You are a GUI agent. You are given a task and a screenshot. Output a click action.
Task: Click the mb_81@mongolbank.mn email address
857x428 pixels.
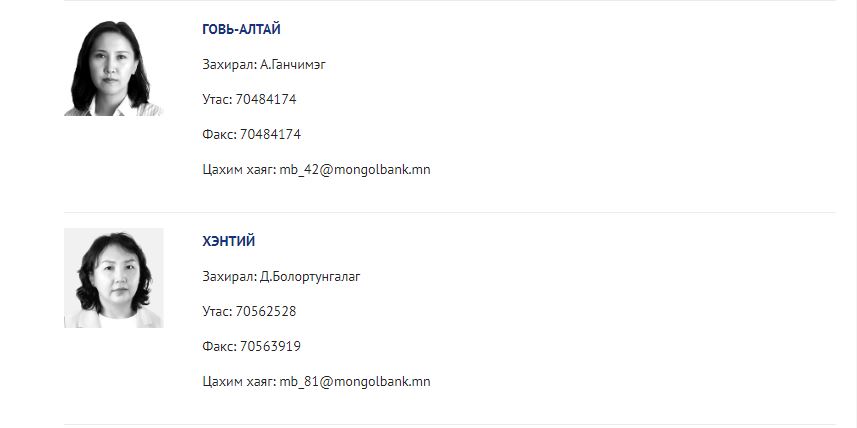(x=355, y=382)
